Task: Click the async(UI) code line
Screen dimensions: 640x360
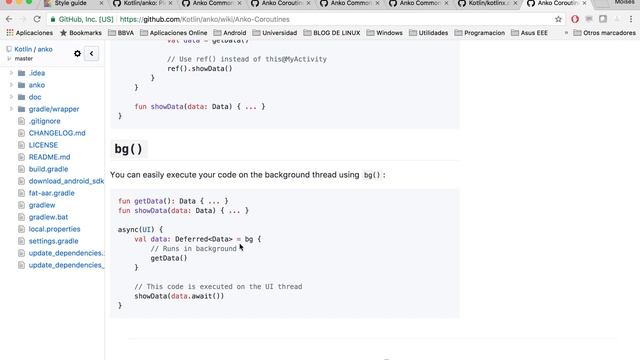Action: (x=140, y=230)
